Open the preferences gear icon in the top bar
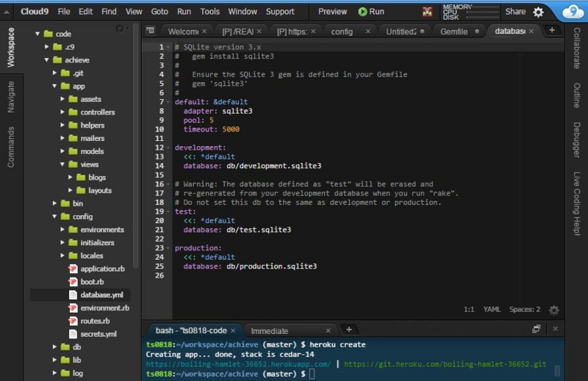The width and height of the screenshot is (588, 381). tap(539, 12)
